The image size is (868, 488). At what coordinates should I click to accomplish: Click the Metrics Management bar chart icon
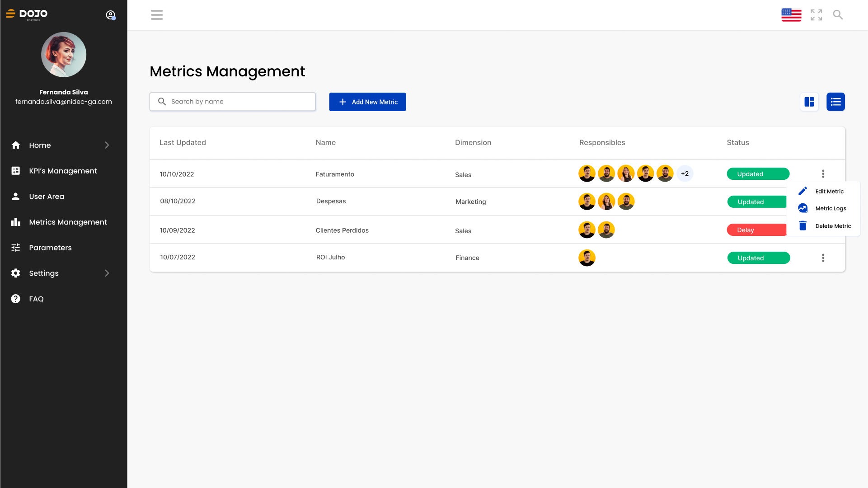point(16,222)
